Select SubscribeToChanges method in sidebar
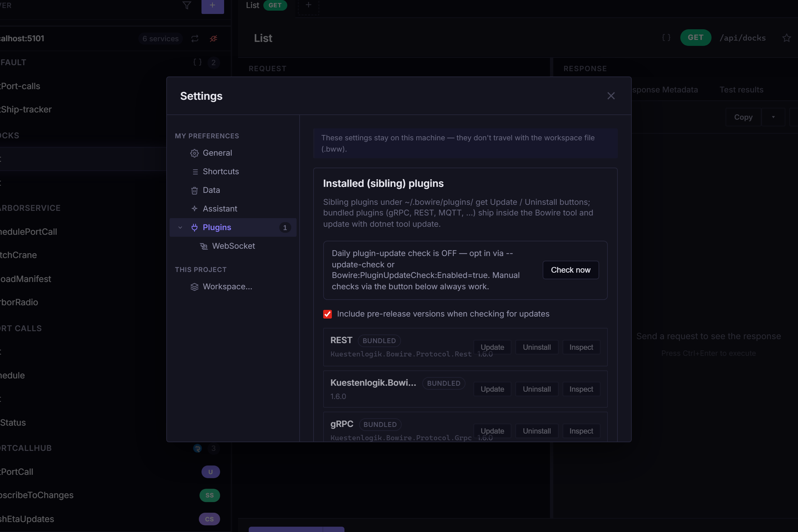 [x=115, y=495]
